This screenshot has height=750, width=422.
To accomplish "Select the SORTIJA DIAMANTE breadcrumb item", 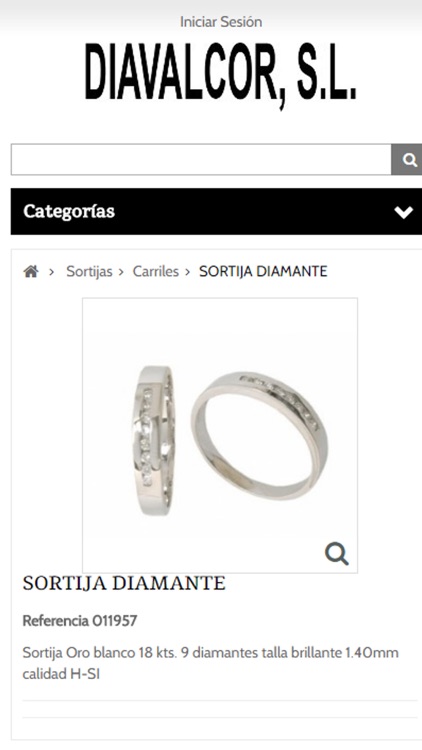I will 263,272.
